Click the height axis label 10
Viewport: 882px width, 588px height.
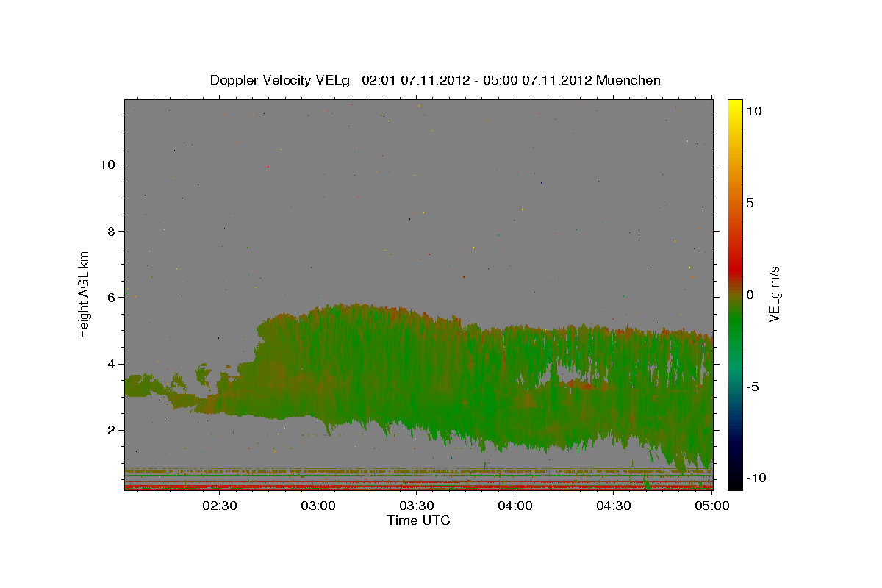pos(107,165)
